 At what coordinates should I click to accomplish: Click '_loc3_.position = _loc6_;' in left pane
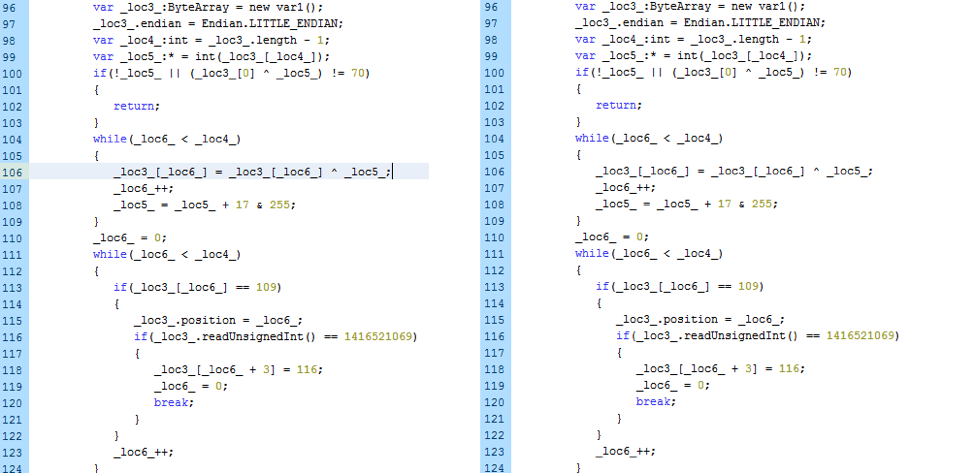pyautogui.click(x=218, y=320)
